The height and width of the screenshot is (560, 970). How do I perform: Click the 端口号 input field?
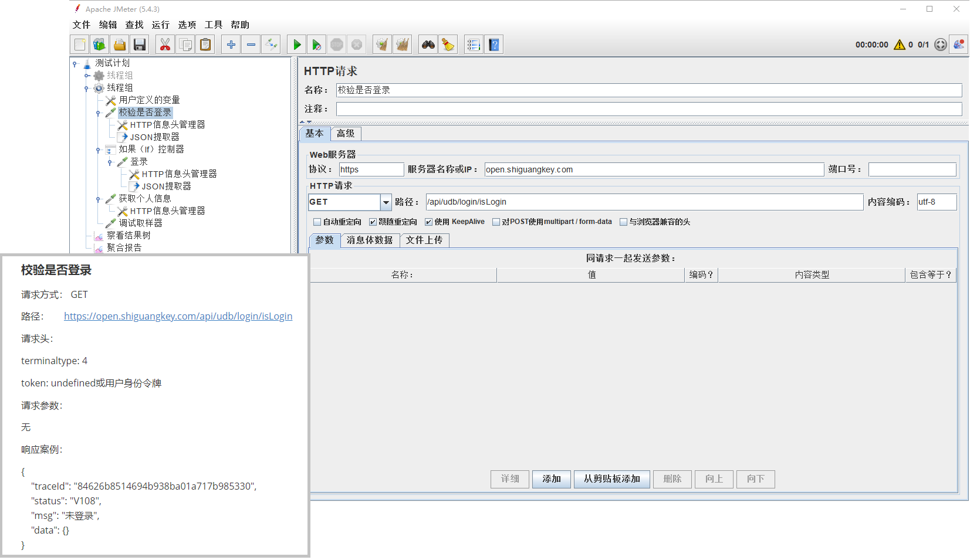point(912,169)
